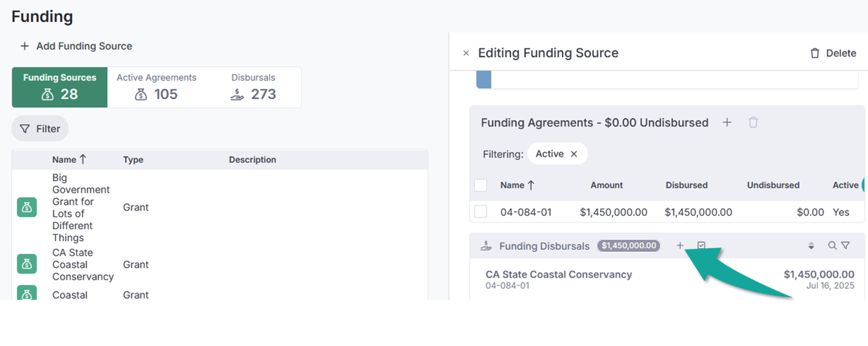Switch to the Disbursals tab
The width and height of the screenshot is (868, 346).
[x=253, y=87]
